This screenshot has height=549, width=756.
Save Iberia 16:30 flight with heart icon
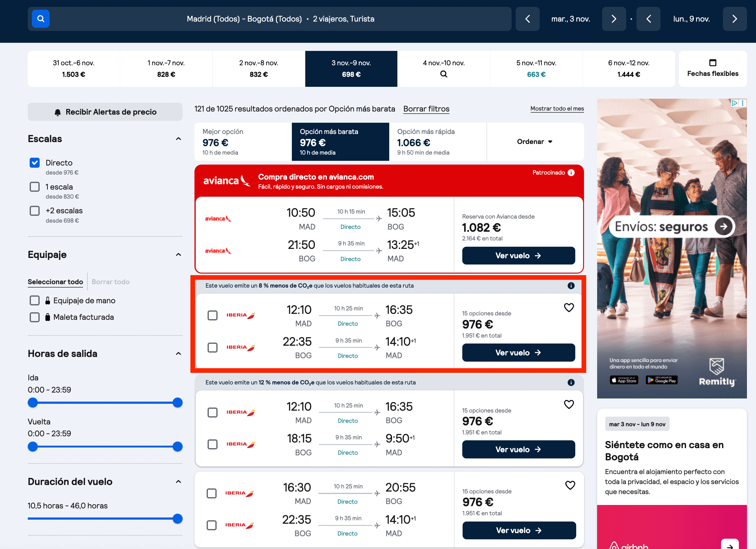click(570, 485)
